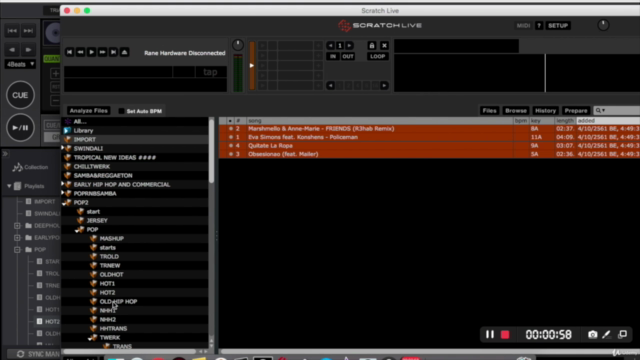Lock the loop with the padlock icon
640x360 pixels.
click(x=371, y=45)
